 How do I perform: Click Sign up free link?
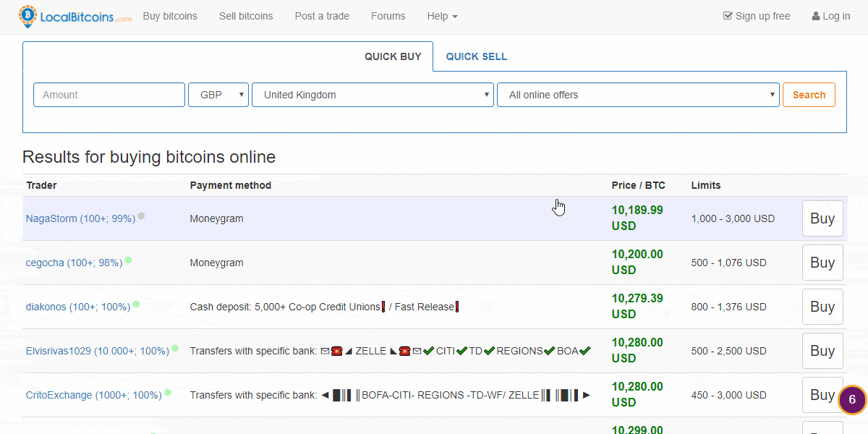pos(757,16)
